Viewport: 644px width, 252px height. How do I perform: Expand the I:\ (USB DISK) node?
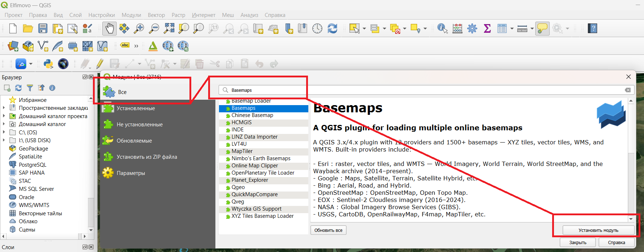(x=4, y=140)
